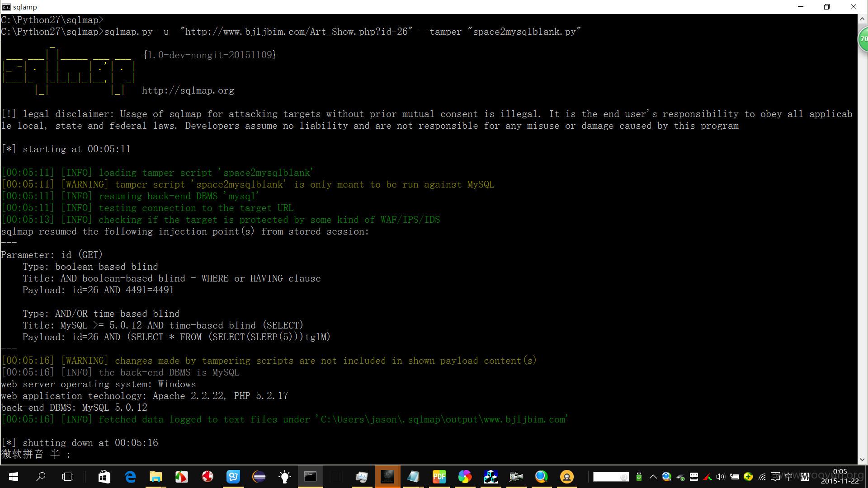Click the space2mysqlblank.py tamper argument

(x=524, y=32)
